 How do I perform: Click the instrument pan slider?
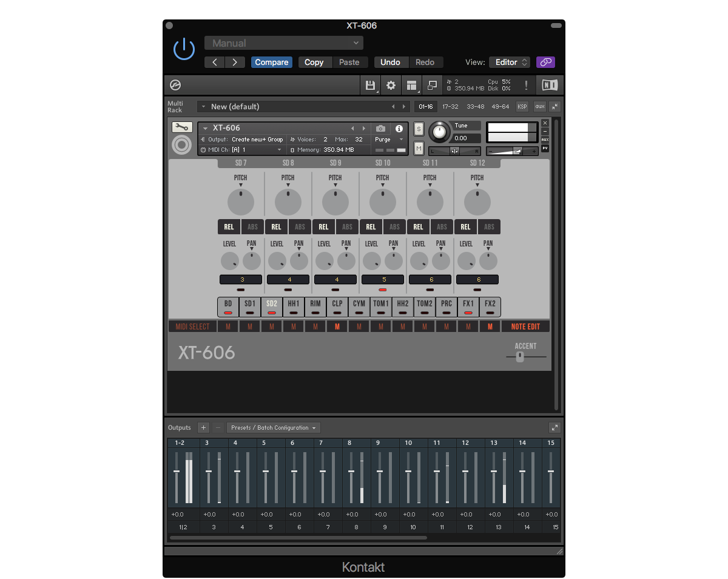coord(454,151)
